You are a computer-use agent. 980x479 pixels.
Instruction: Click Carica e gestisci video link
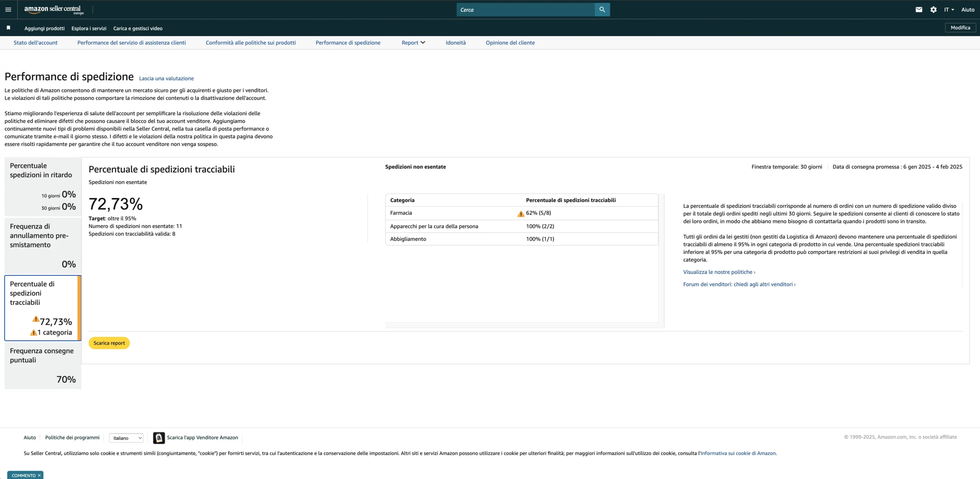click(138, 28)
